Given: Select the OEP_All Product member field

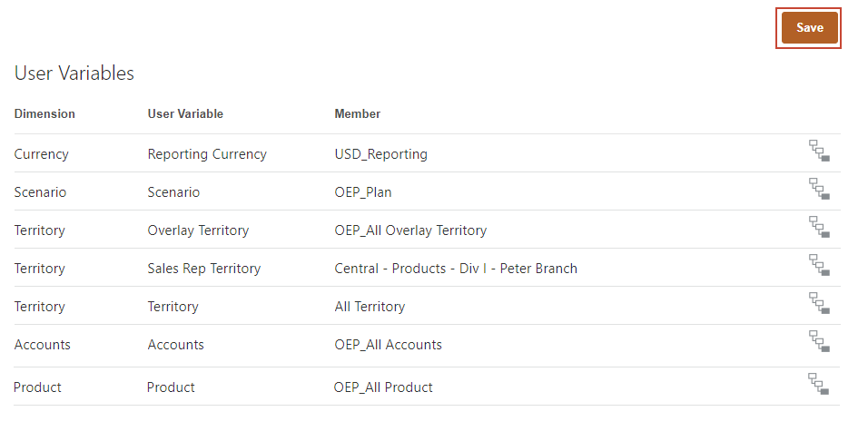Looking at the screenshot, I should pyautogui.click(x=383, y=387).
